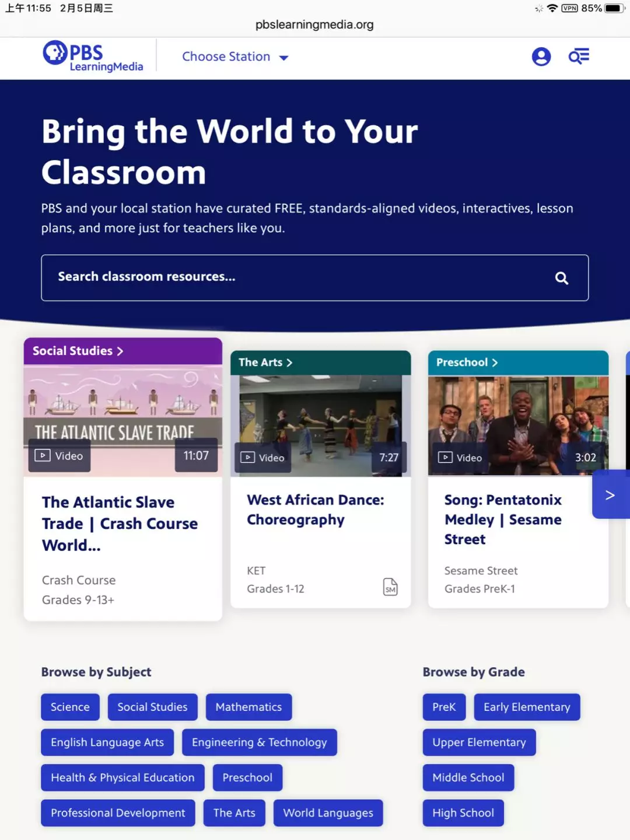Open the search menu icon in header

579,57
